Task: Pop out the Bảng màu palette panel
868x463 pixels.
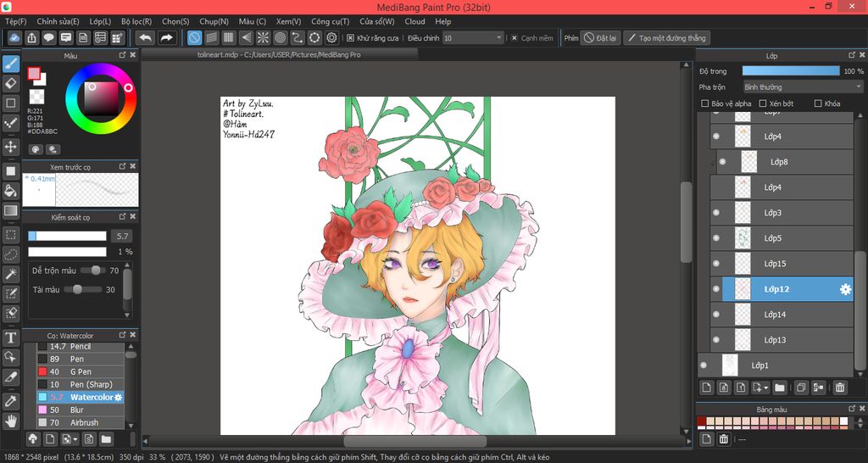Action: pos(852,409)
